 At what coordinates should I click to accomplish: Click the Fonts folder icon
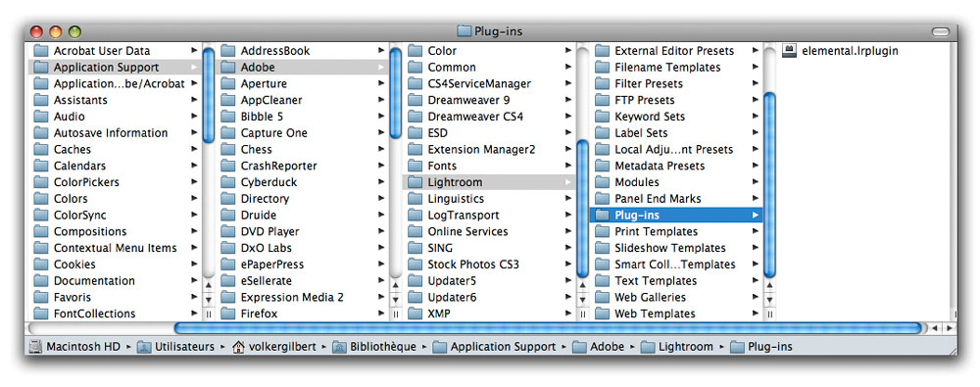415,166
